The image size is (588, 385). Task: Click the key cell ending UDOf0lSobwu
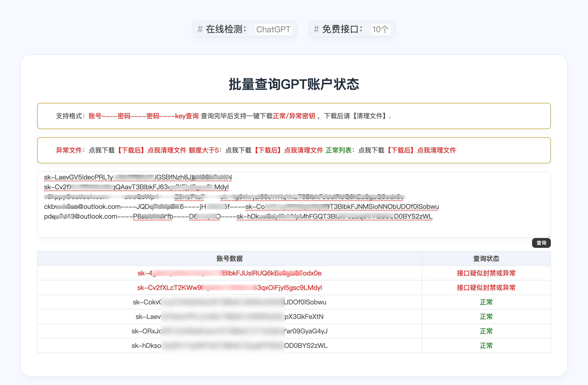[229, 302]
